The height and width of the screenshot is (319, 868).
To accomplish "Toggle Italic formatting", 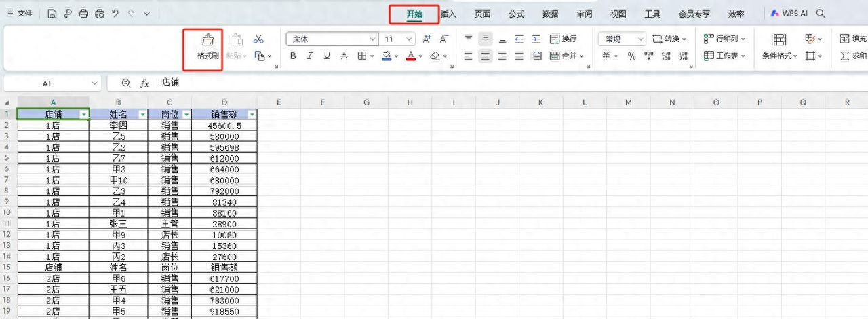I will pos(310,56).
